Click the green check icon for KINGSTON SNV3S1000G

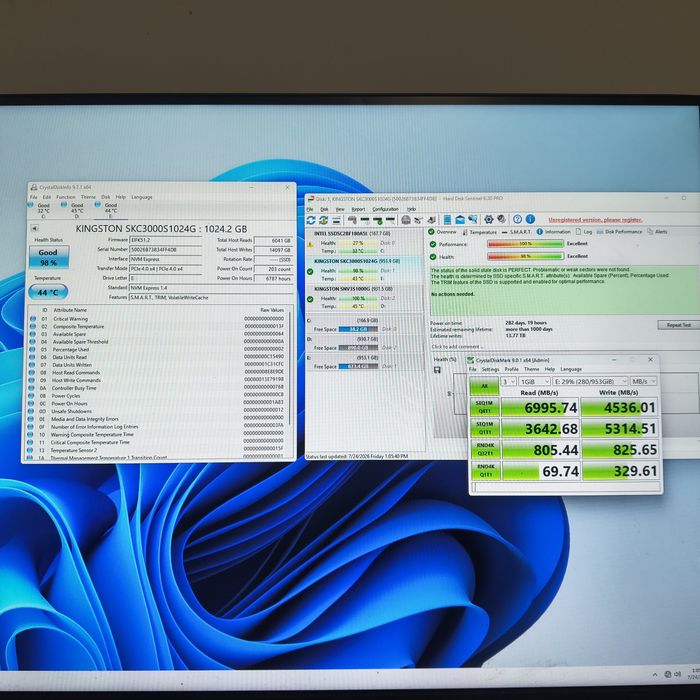pos(310,299)
